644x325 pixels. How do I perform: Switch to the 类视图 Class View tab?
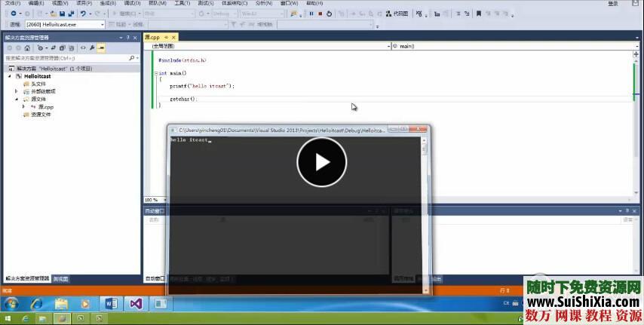tap(60, 278)
